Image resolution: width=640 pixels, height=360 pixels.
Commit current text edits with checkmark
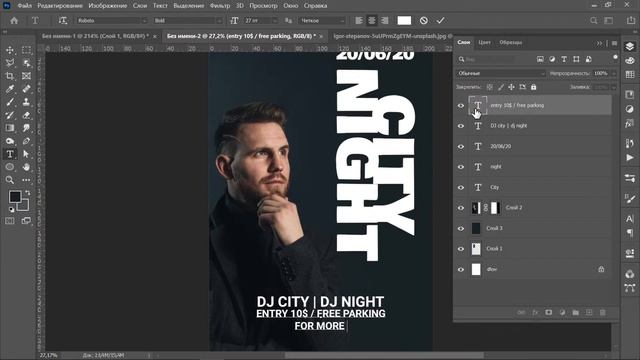point(440,20)
